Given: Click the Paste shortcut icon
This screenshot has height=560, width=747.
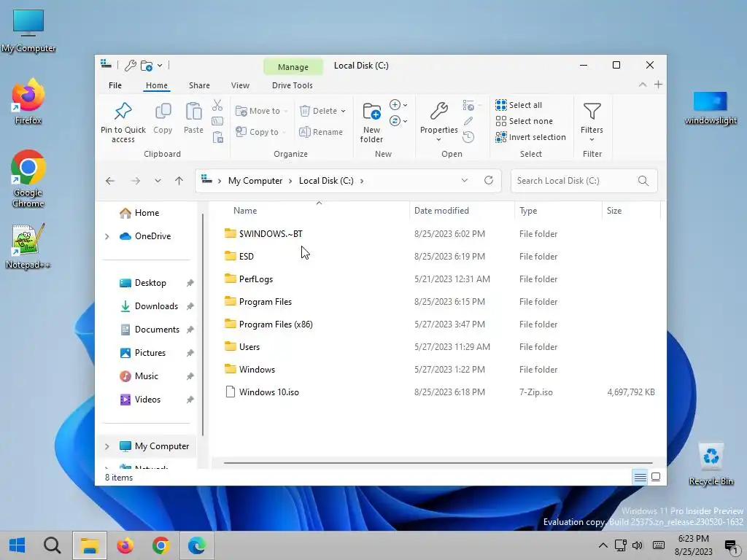Looking at the screenshot, I should 217,137.
